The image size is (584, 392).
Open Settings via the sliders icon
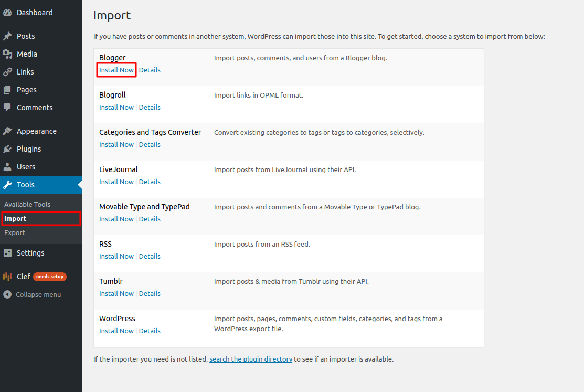click(x=8, y=252)
